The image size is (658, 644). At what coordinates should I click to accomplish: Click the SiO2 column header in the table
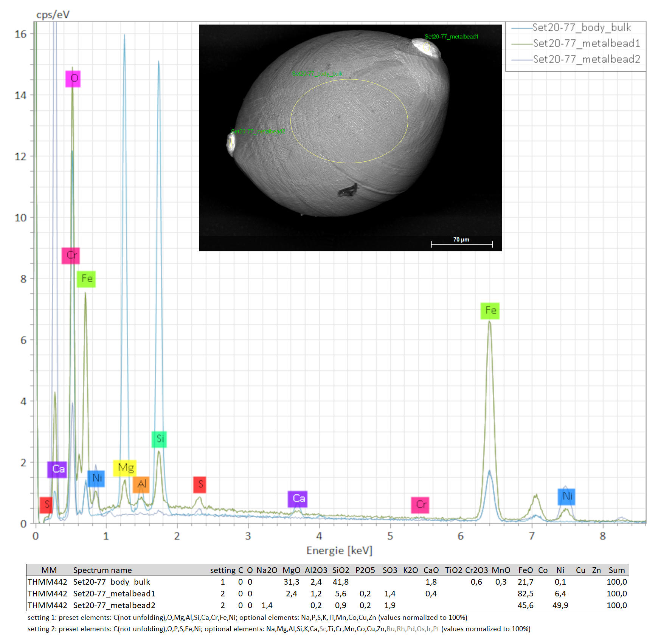(x=340, y=570)
